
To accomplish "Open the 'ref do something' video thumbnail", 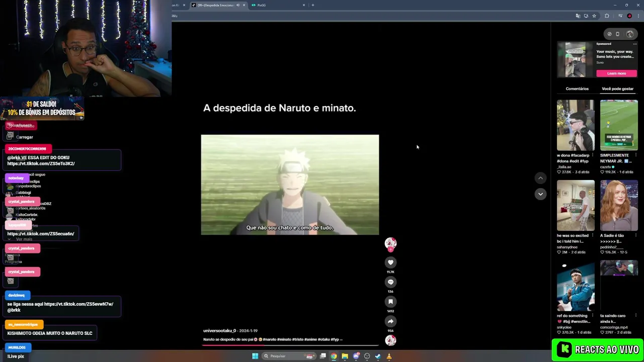I will click(x=576, y=286).
